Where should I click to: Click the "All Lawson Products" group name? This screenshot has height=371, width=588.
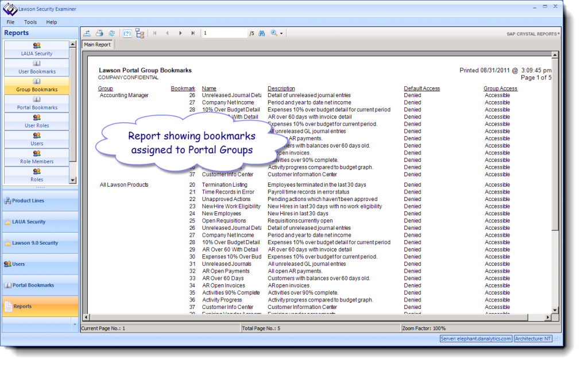click(124, 184)
